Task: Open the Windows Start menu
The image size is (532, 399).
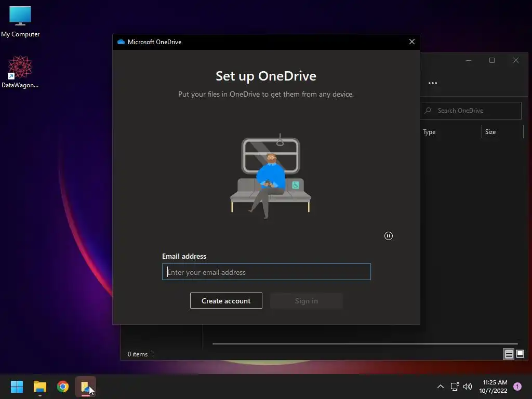Action: (17, 387)
